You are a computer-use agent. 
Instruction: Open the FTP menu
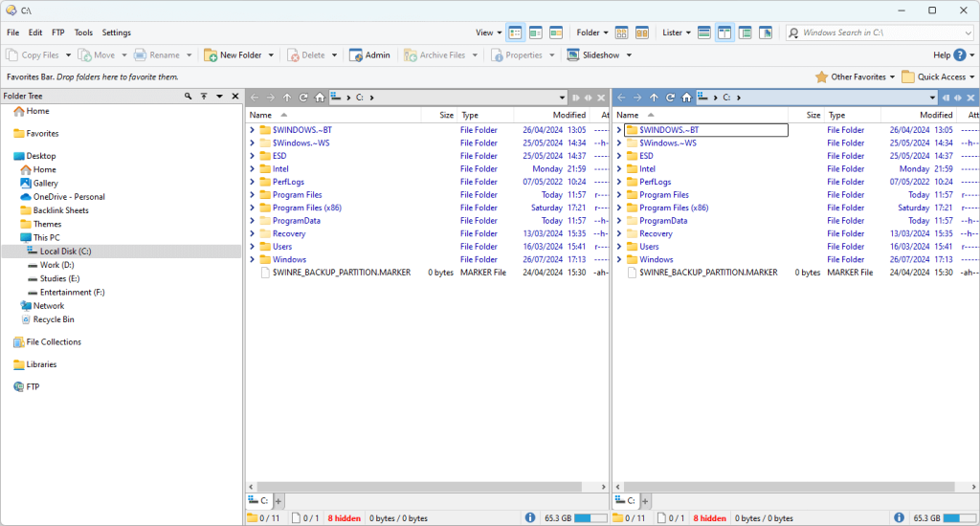tap(58, 33)
